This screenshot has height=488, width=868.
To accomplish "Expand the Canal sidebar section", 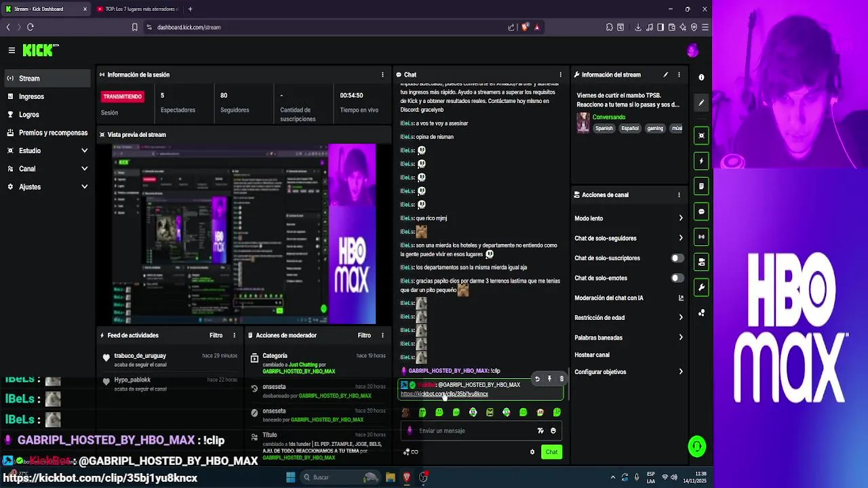I will (46, 169).
